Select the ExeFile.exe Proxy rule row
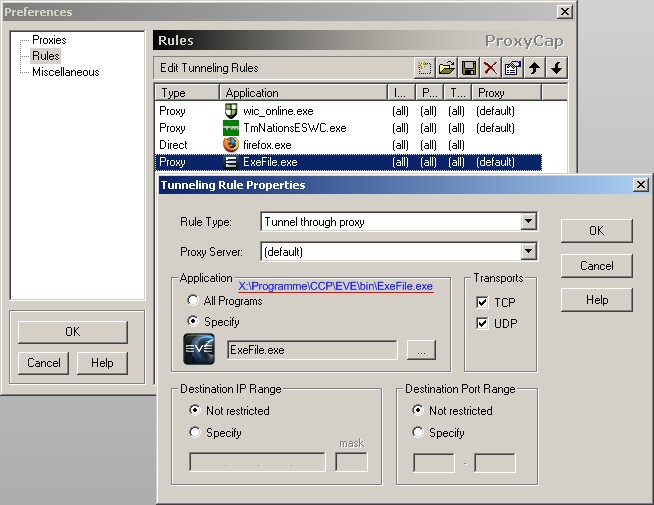 click(348, 162)
